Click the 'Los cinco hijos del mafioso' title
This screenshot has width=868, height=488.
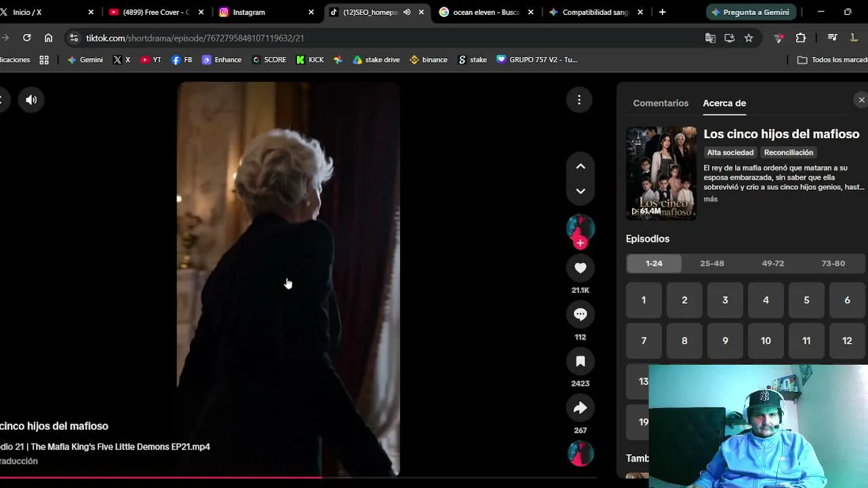coord(781,134)
